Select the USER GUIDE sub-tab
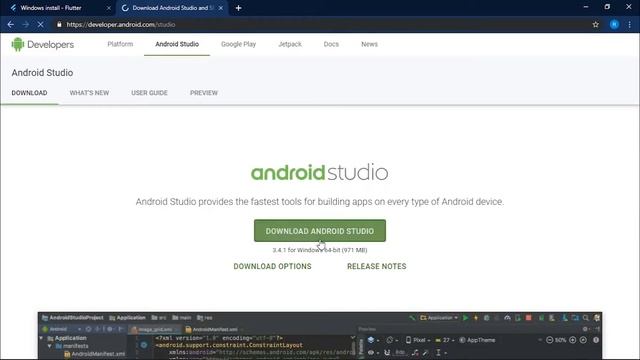Image resolution: width=640 pixels, height=360 pixels. click(x=149, y=93)
